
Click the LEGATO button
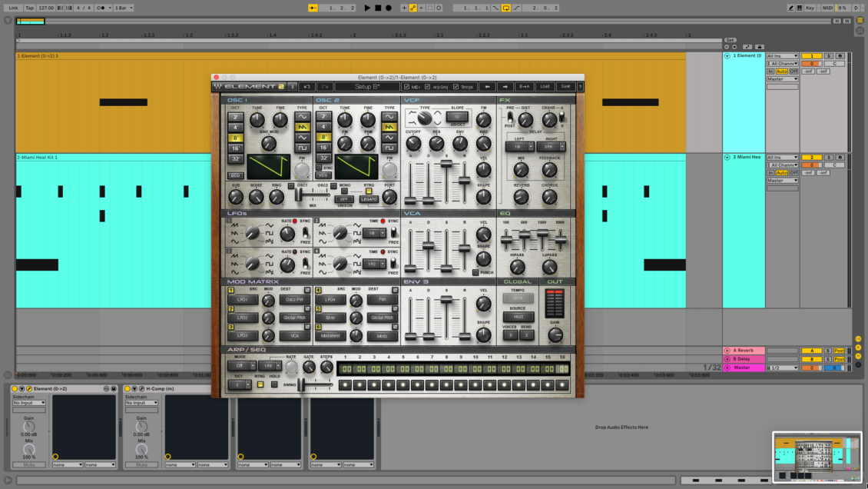pyautogui.click(x=369, y=199)
